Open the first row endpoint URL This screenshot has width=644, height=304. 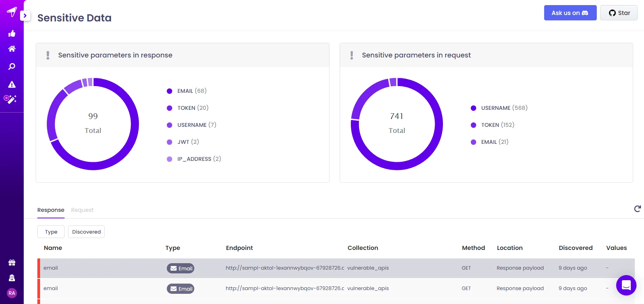[285, 268]
